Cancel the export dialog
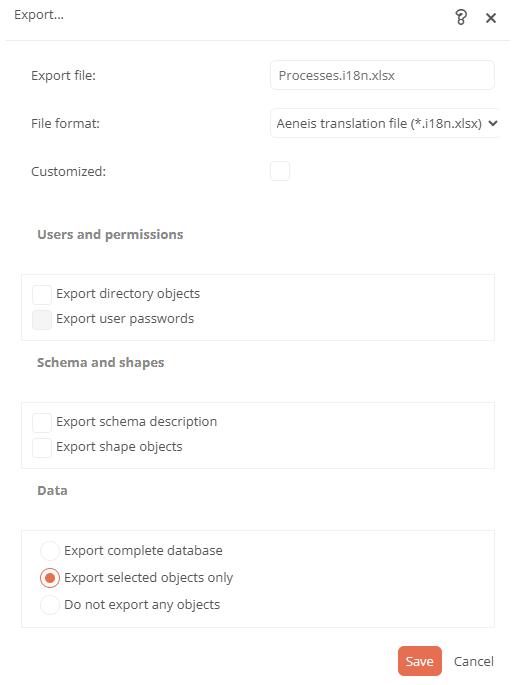The height and width of the screenshot is (685, 517). 474,661
